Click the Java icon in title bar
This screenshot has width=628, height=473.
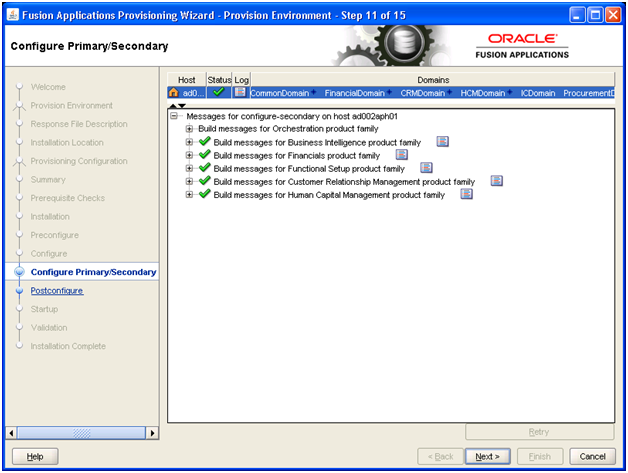13,15
